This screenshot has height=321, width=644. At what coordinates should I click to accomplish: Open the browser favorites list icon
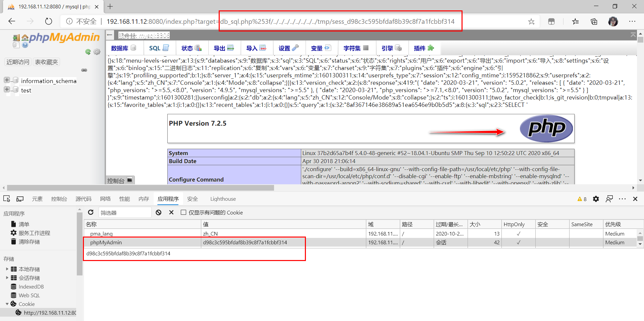[x=576, y=21]
